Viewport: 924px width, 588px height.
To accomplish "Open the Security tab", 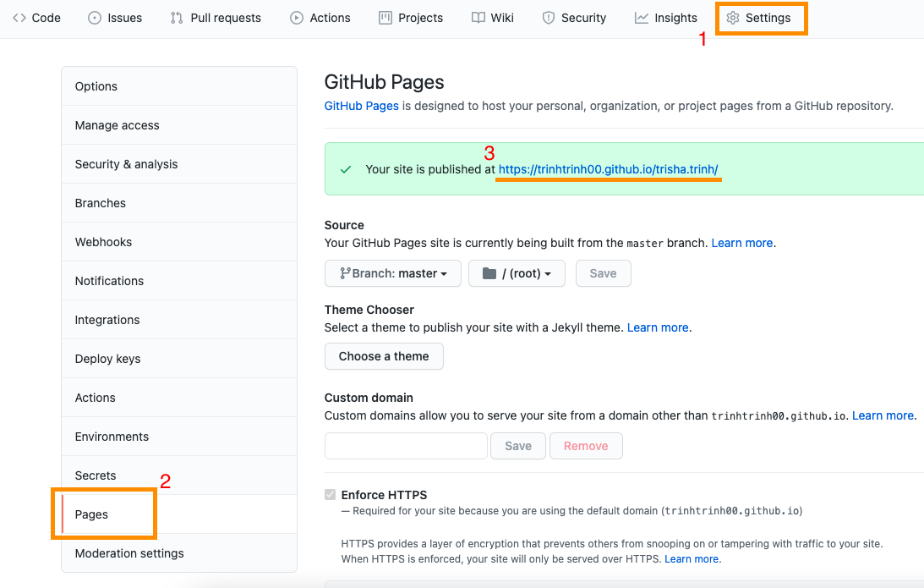I will click(x=574, y=18).
